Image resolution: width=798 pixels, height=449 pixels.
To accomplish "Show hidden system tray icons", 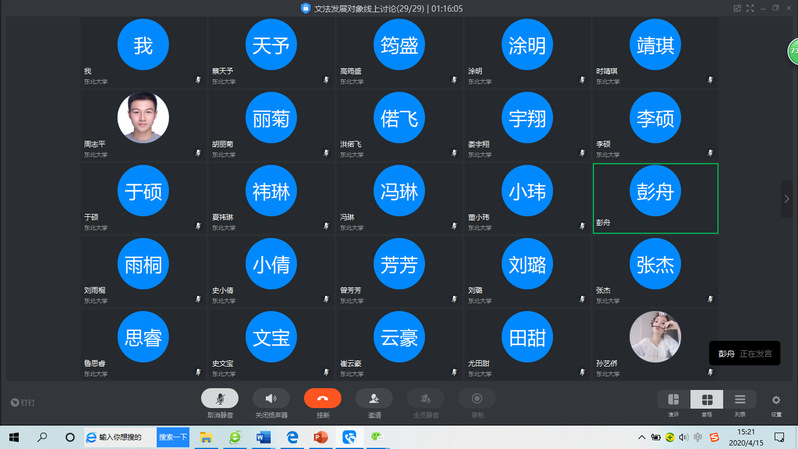I will click(642, 437).
